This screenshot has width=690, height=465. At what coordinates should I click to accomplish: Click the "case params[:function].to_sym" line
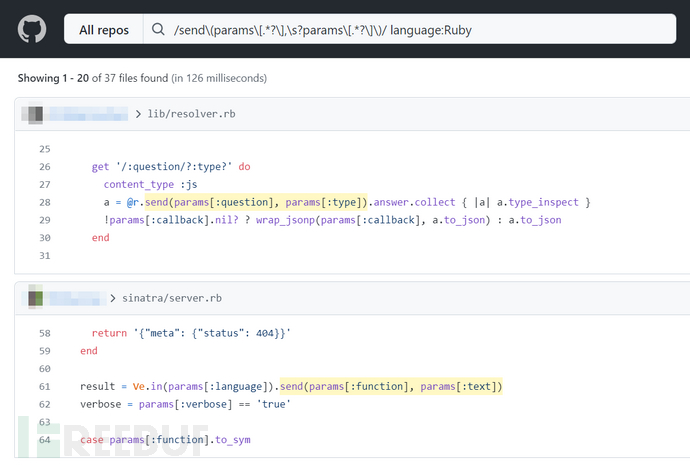pos(165,440)
